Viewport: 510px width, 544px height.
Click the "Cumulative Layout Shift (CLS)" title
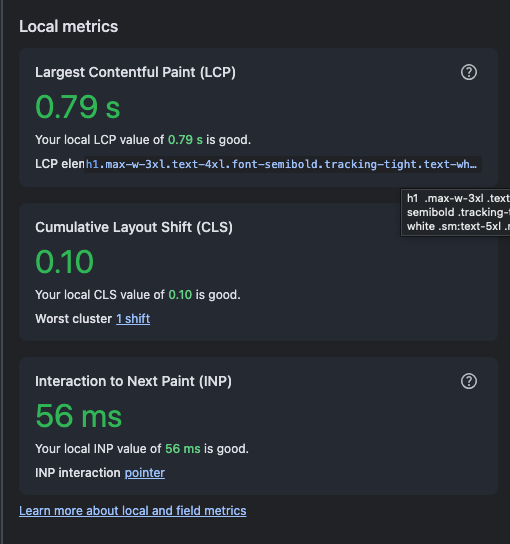coord(134,227)
